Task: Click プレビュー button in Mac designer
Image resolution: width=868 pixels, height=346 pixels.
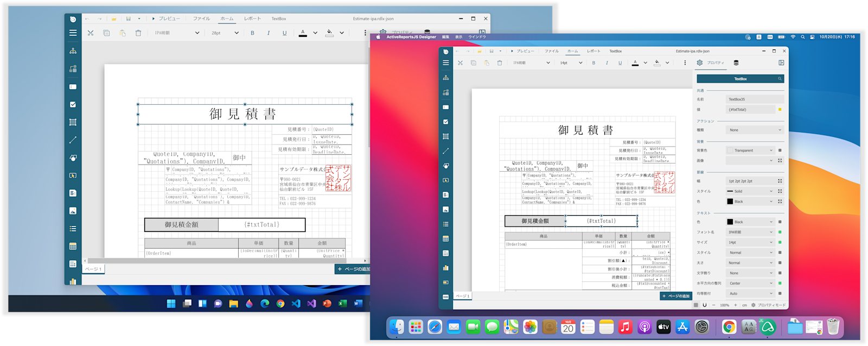Action: click(523, 51)
